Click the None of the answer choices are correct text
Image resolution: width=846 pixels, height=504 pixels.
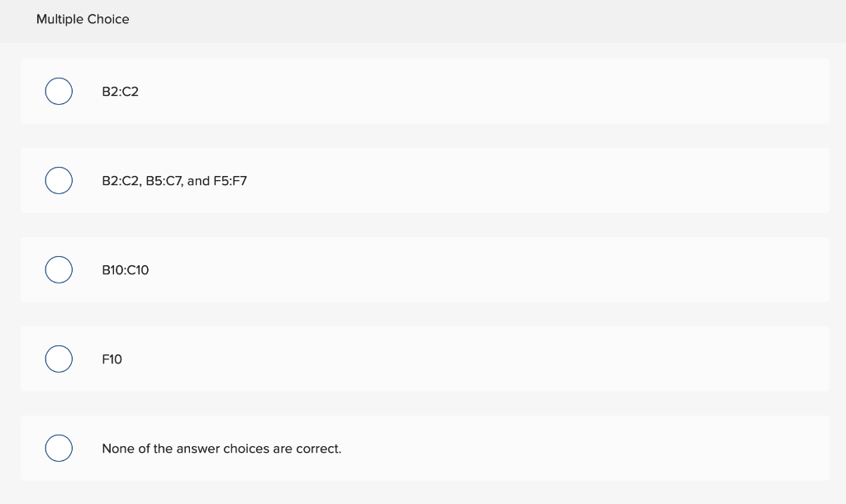click(x=221, y=449)
